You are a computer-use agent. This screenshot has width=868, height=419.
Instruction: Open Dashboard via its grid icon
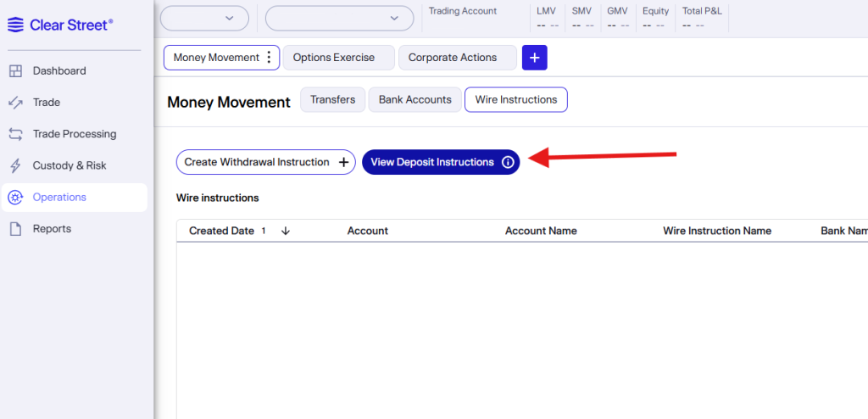[15, 71]
